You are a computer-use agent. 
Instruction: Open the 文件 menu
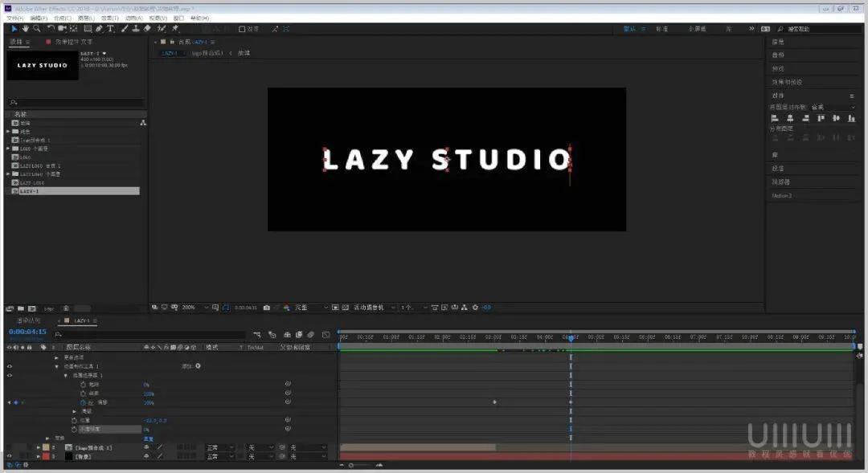tap(15, 18)
